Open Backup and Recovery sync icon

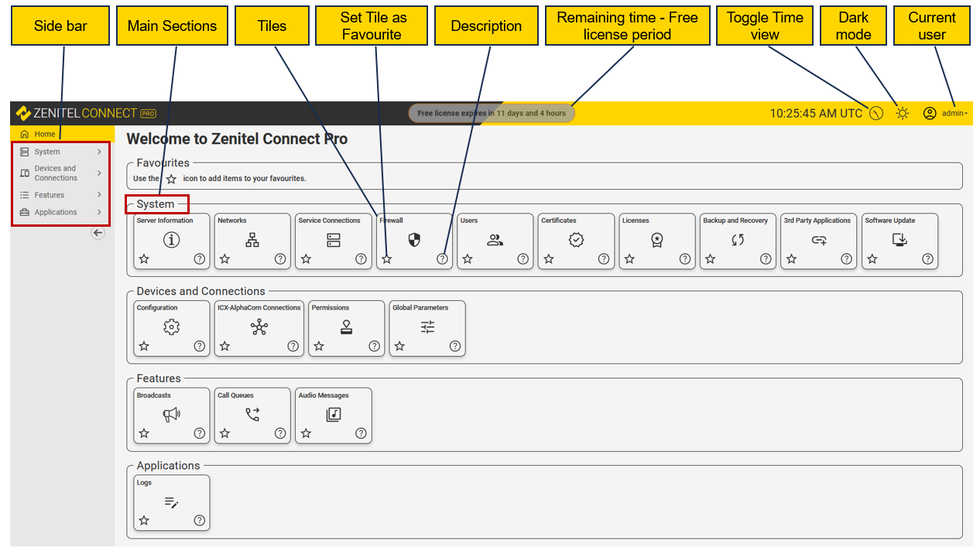738,240
